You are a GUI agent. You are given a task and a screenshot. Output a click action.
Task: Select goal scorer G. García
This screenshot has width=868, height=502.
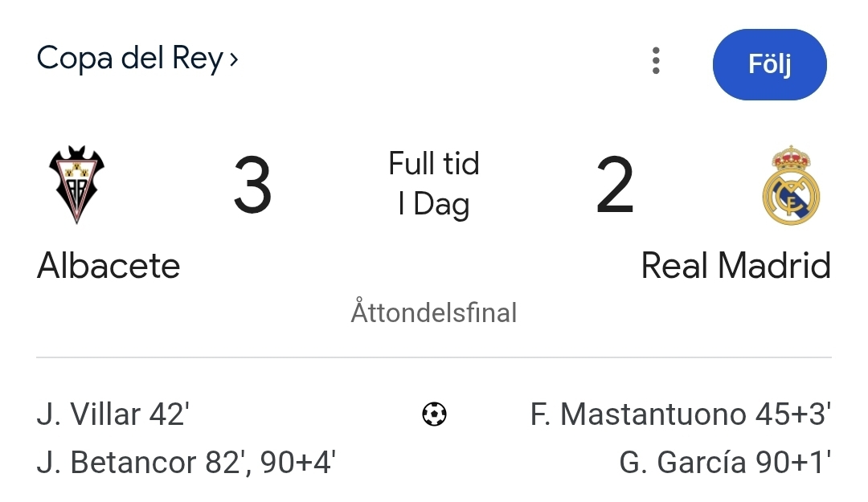coord(683,463)
